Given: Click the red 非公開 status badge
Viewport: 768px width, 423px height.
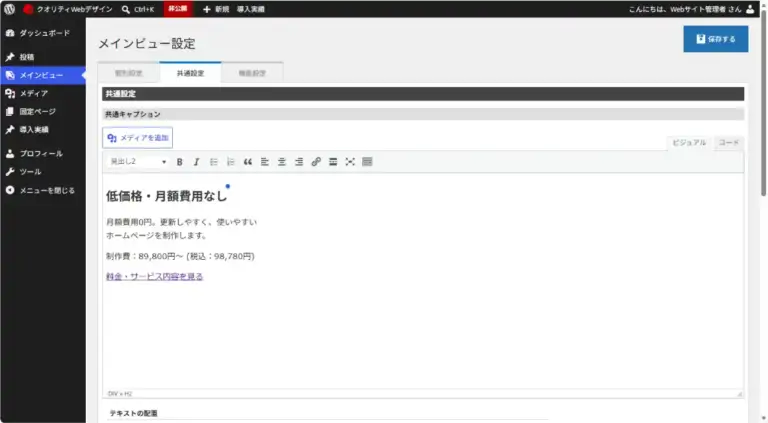Looking at the screenshot, I should (177, 9).
